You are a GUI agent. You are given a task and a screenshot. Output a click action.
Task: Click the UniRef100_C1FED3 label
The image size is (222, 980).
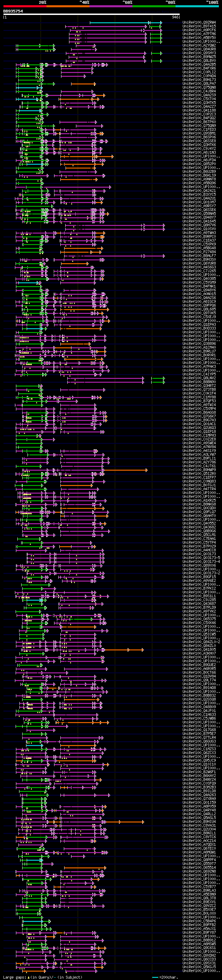(x=199, y=129)
